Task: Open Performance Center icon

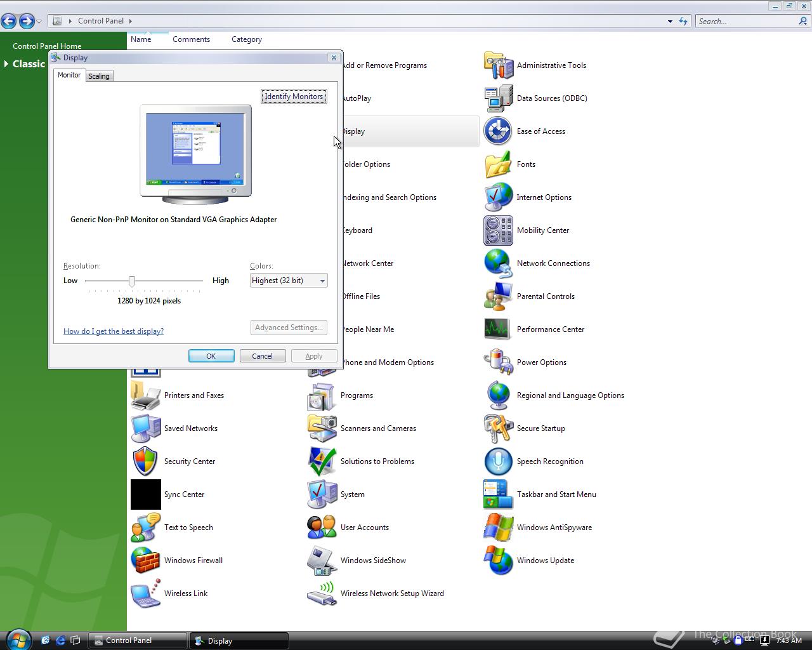Action: click(498, 329)
